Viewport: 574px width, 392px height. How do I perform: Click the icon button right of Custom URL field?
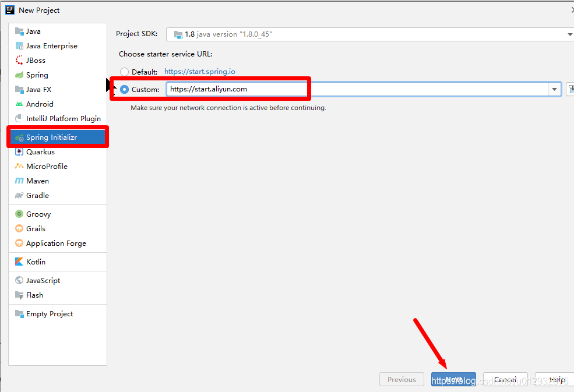(x=571, y=89)
